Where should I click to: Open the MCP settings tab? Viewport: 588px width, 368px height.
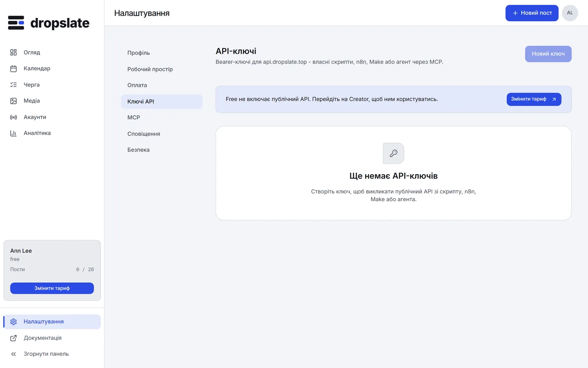pos(162,117)
